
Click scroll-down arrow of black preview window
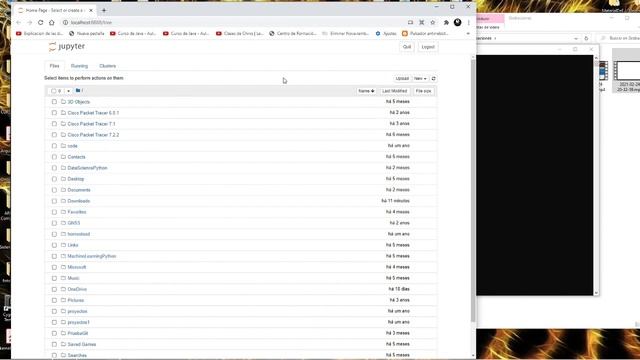(x=596, y=293)
